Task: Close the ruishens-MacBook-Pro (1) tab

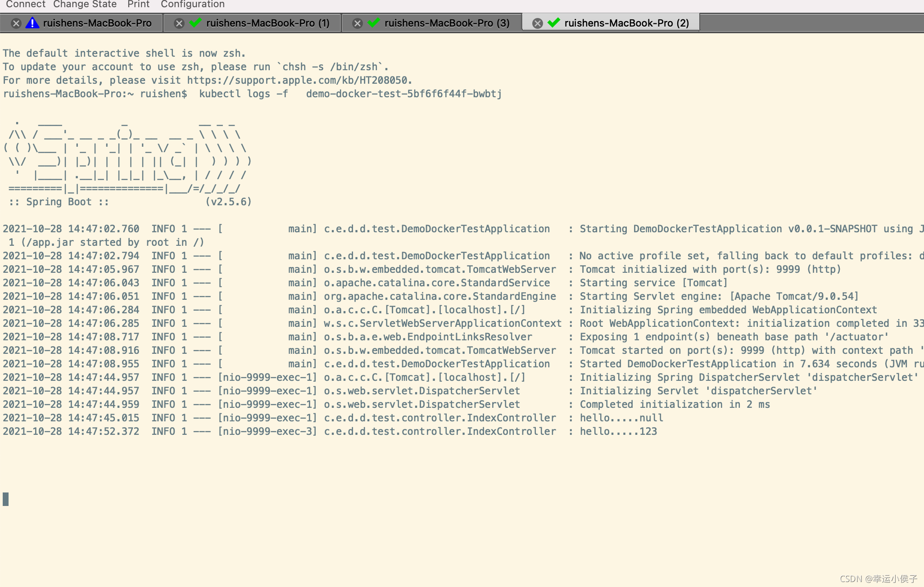Action: [179, 23]
